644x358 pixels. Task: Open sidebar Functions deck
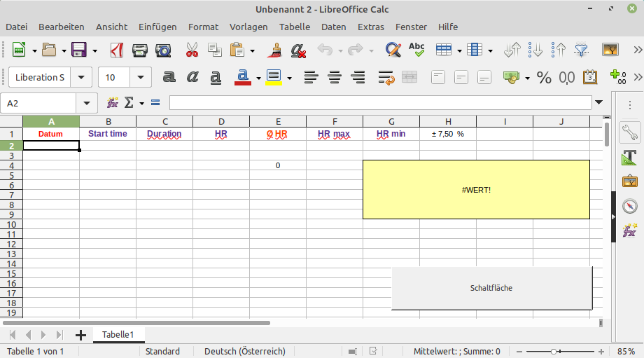pyautogui.click(x=629, y=230)
